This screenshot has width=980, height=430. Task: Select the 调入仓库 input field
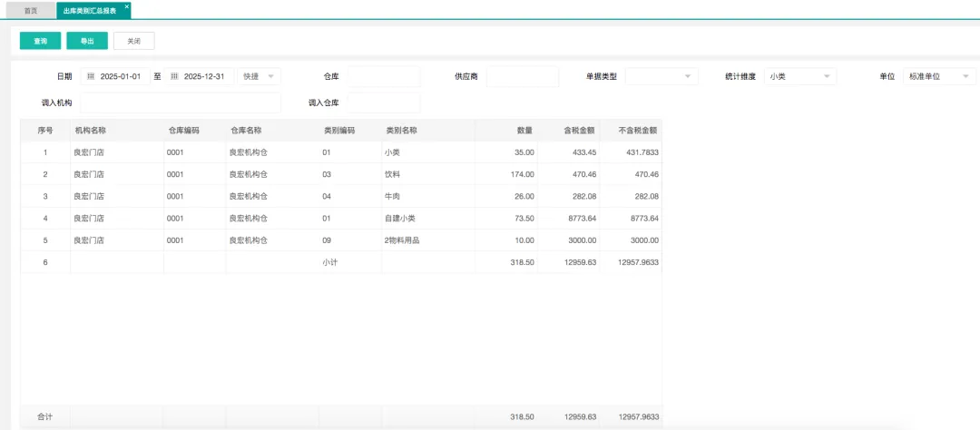click(x=383, y=103)
